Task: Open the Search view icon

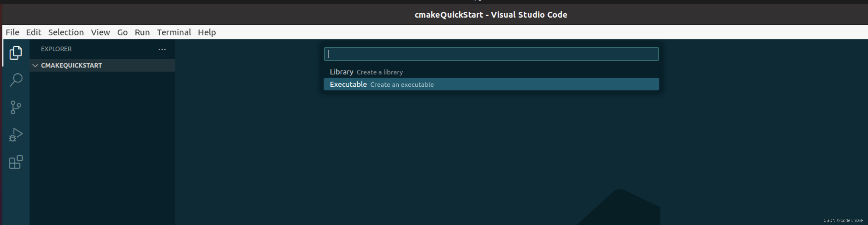Action: point(16,80)
